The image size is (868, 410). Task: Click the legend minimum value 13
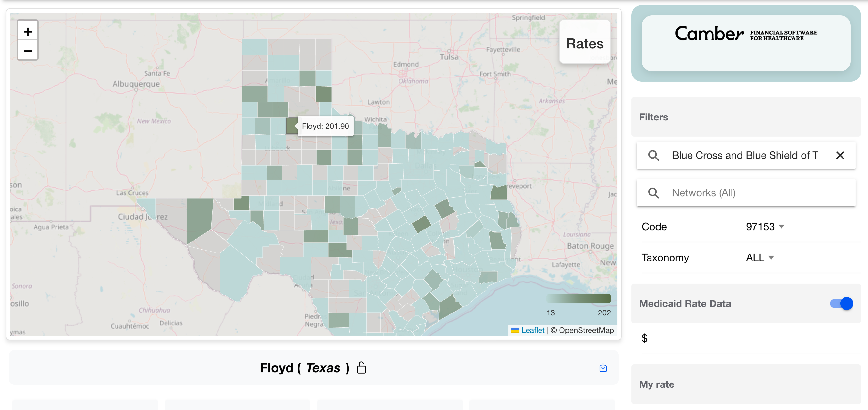[550, 313]
